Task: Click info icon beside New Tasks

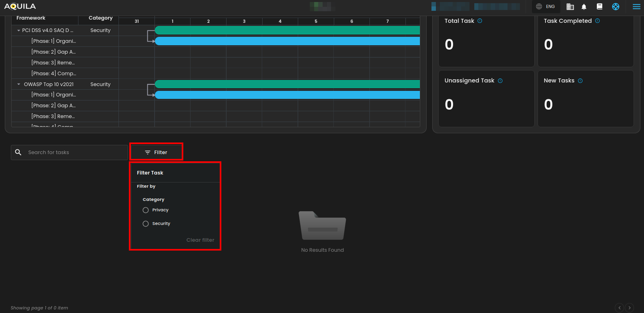Action: [x=580, y=81]
